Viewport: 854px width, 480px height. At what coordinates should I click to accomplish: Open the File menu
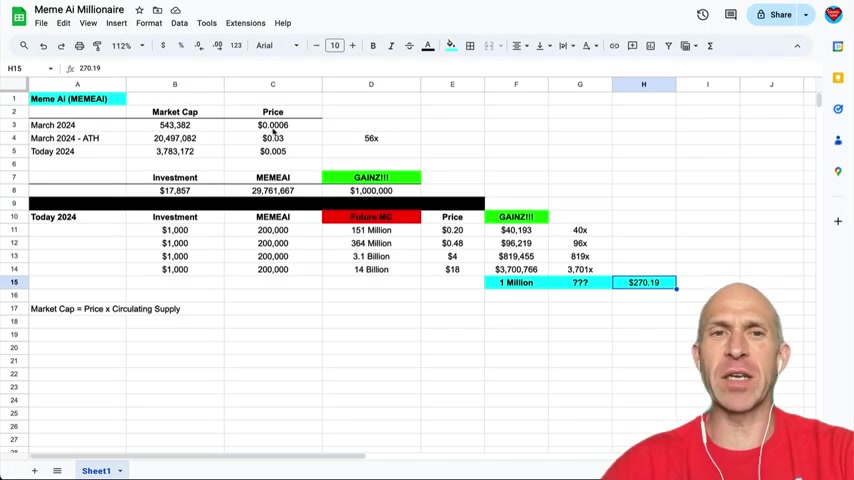[41, 23]
